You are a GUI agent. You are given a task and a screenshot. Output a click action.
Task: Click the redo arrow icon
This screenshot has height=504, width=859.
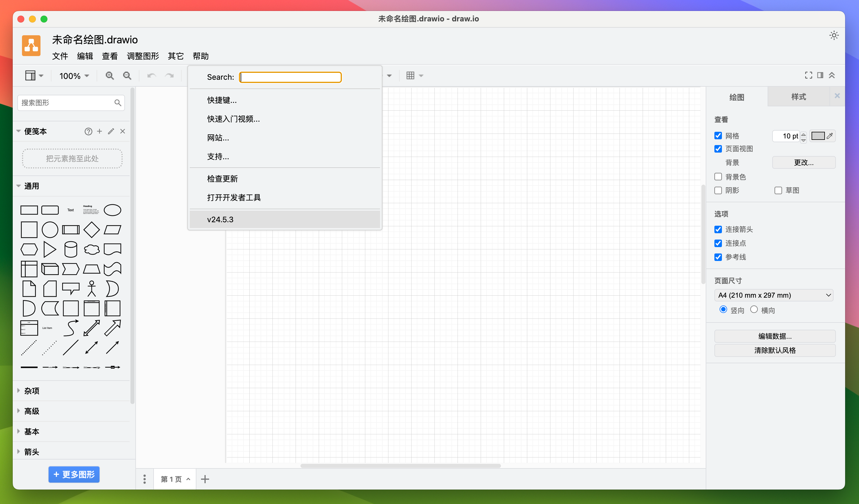coord(169,76)
